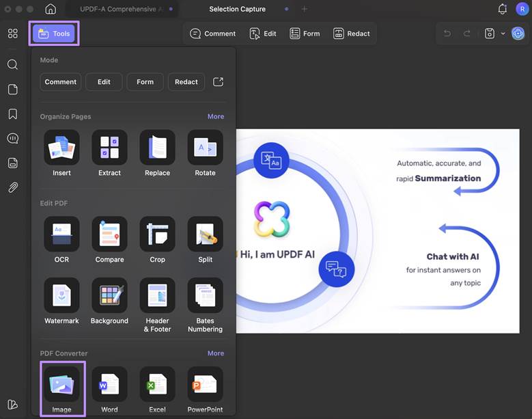The width and height of the screenshot is (532, 419).
Task: Convert PDF to Word
Action: [109, 390]
